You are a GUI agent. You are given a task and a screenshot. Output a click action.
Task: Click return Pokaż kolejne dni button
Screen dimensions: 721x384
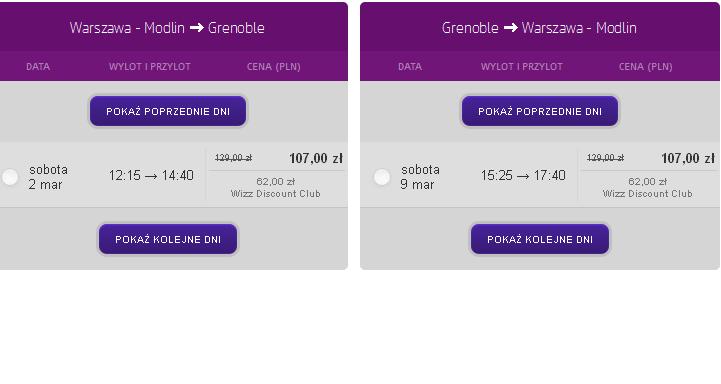tap(540, 239)
